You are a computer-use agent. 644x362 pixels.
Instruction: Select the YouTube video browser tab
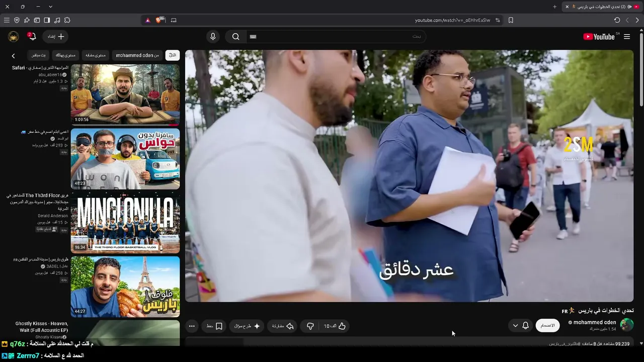[x=602, y=7]
